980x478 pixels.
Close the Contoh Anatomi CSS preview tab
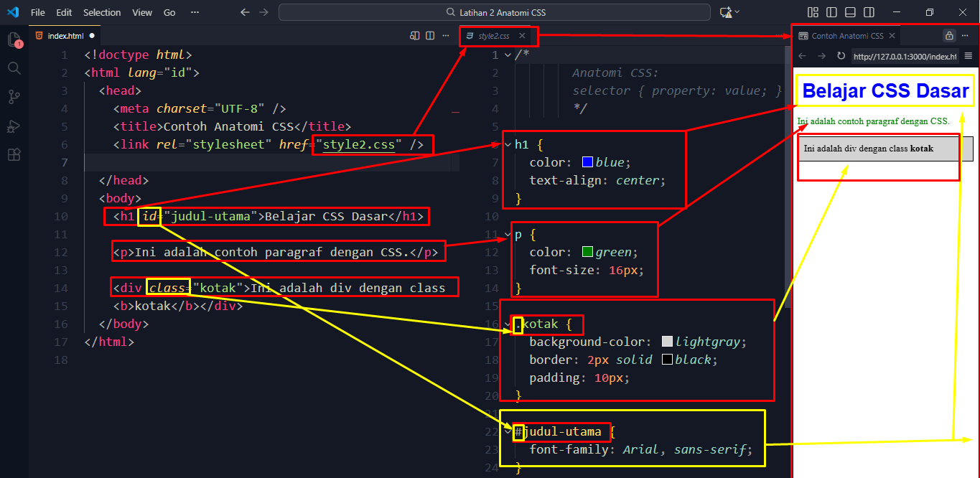pos(892,35)
